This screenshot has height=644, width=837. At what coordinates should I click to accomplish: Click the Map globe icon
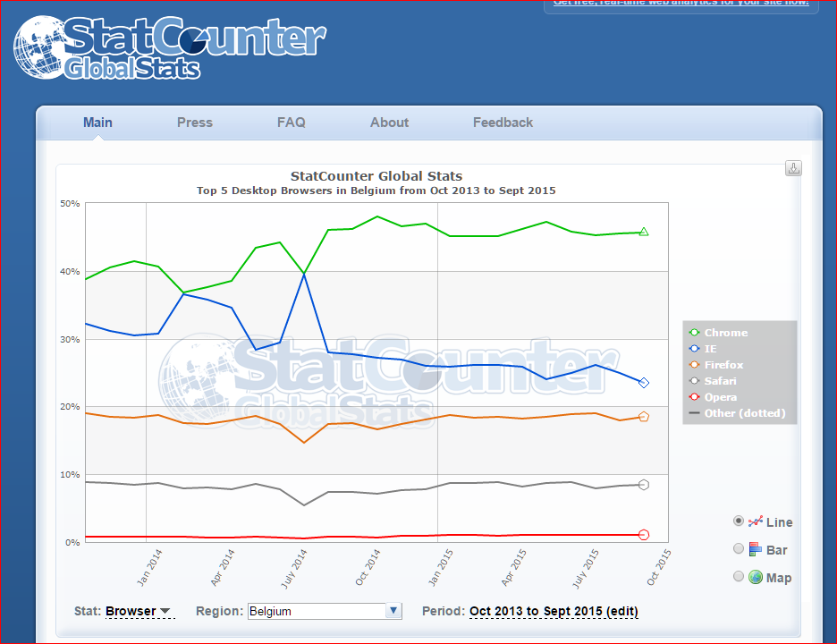click(756, 578)
